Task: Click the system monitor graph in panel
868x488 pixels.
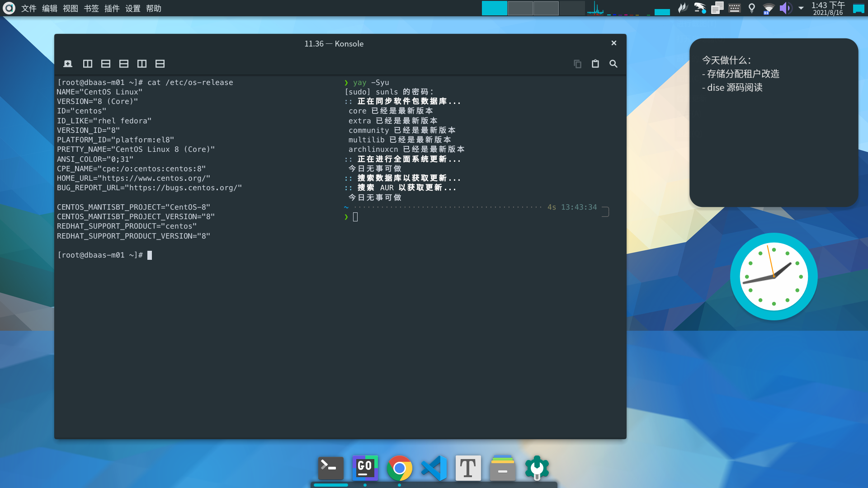Action: [x=595, y=8]
